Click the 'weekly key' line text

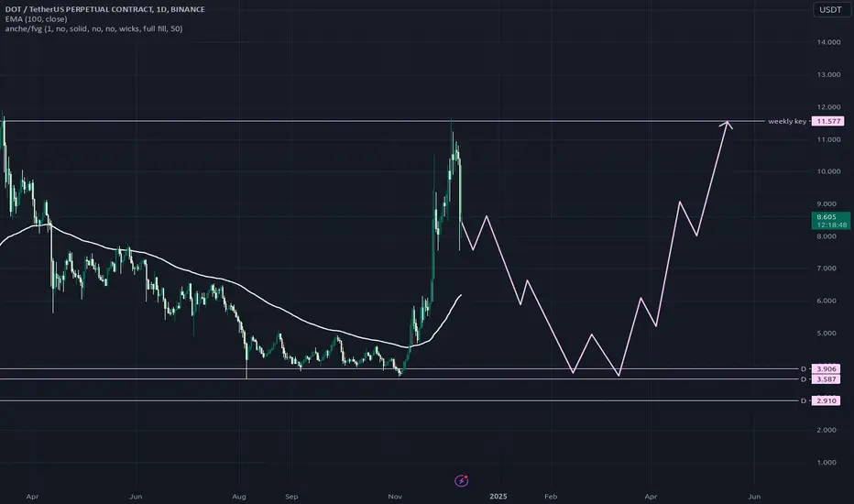coord(787,122)
